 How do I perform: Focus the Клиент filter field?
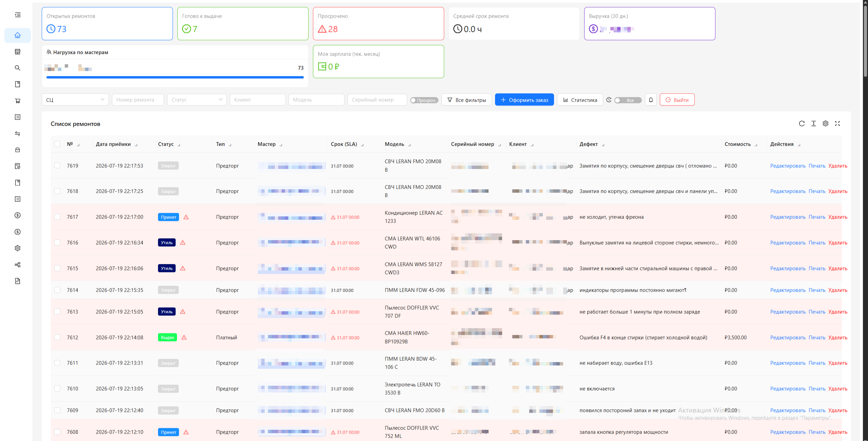coord(258,100)
